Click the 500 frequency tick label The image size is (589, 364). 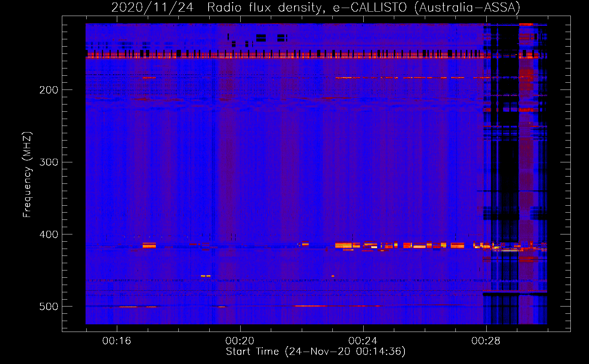49,306
